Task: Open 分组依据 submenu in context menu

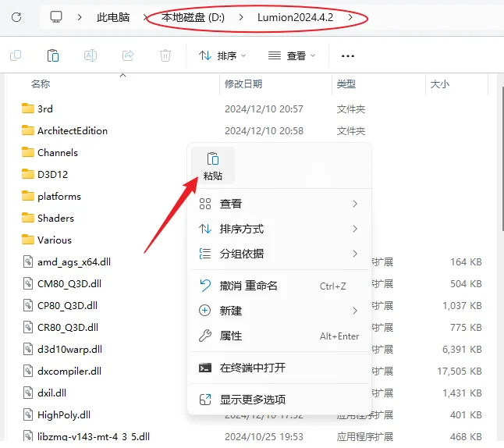Action: (279, 254)
